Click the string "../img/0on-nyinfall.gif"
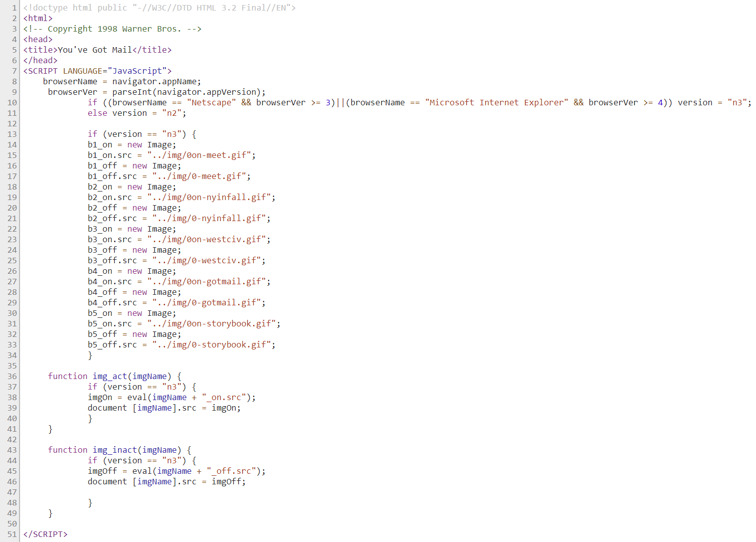 tap(209, 197)
